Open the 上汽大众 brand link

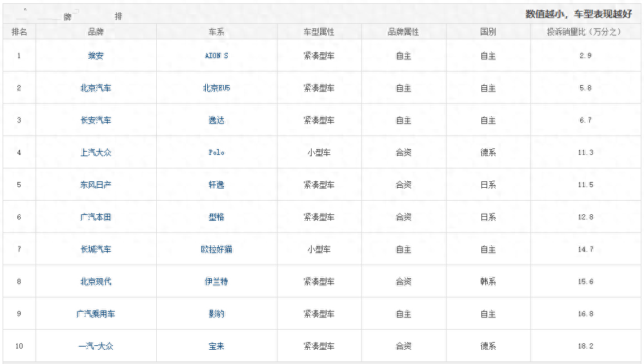(x=96, y=152)
